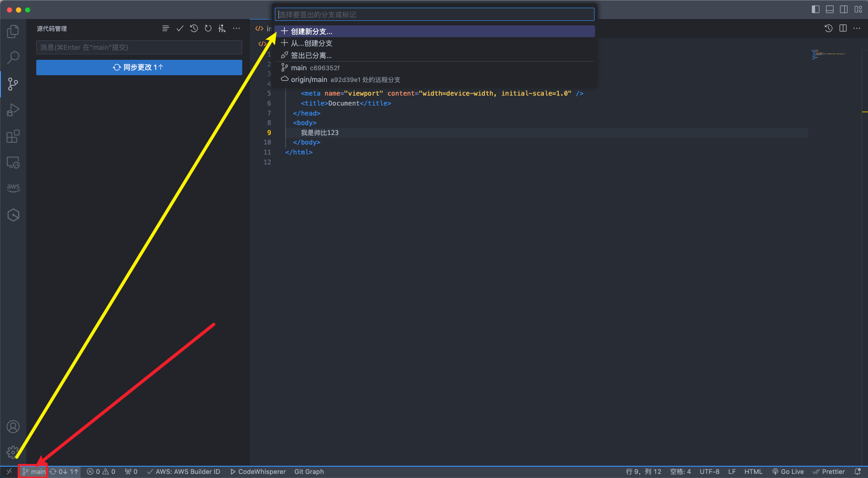Click main branch in status bar

[x=34, y=472]
